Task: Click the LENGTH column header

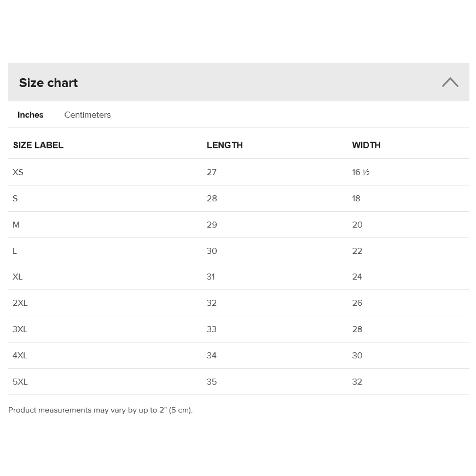Action: (225, 145)
